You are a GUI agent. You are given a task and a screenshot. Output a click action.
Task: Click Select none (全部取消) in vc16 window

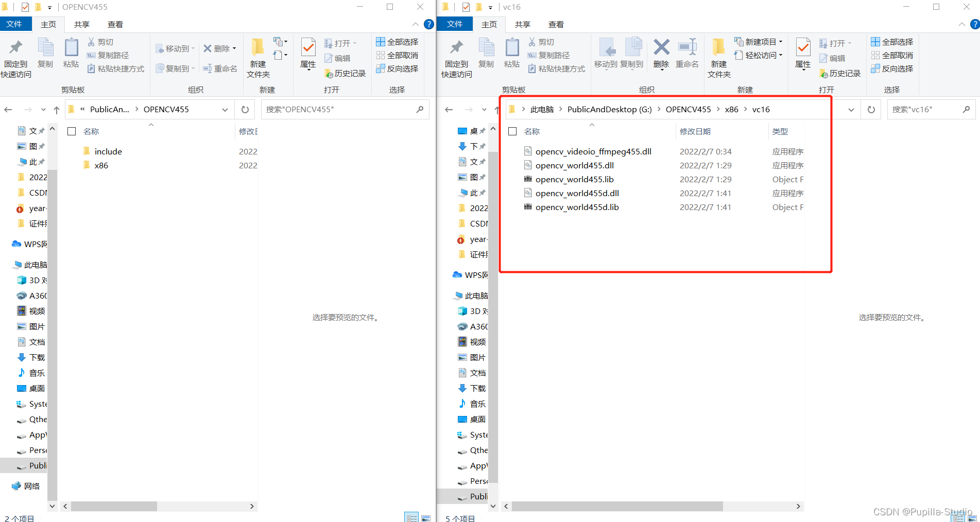(892, 55)
